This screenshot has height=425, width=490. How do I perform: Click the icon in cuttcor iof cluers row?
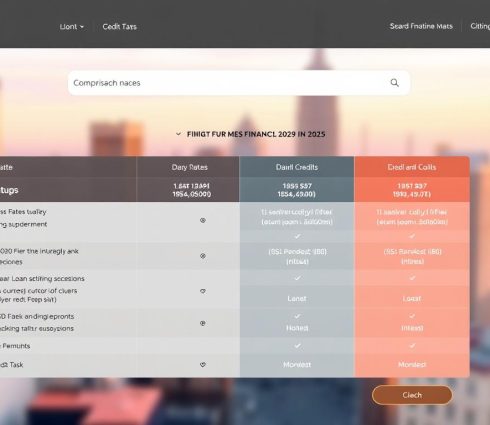(x=203, y=291)
